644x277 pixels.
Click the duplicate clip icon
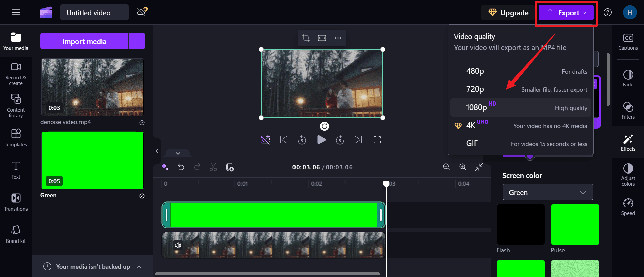(x=230, y=167)
